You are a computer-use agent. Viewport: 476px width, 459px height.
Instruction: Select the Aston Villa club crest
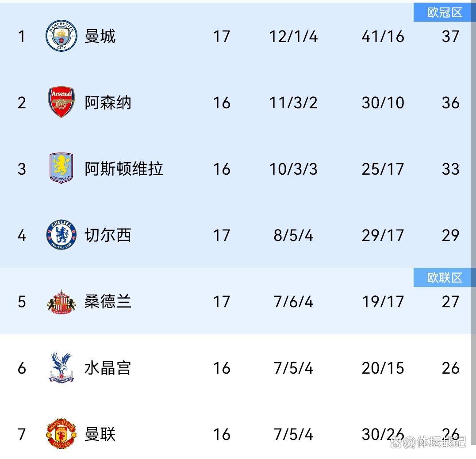[61, 168]
